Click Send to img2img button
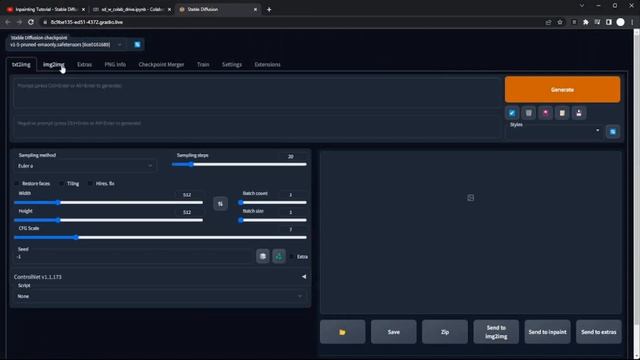Screen dimensions: 640x360 point(496,332)
